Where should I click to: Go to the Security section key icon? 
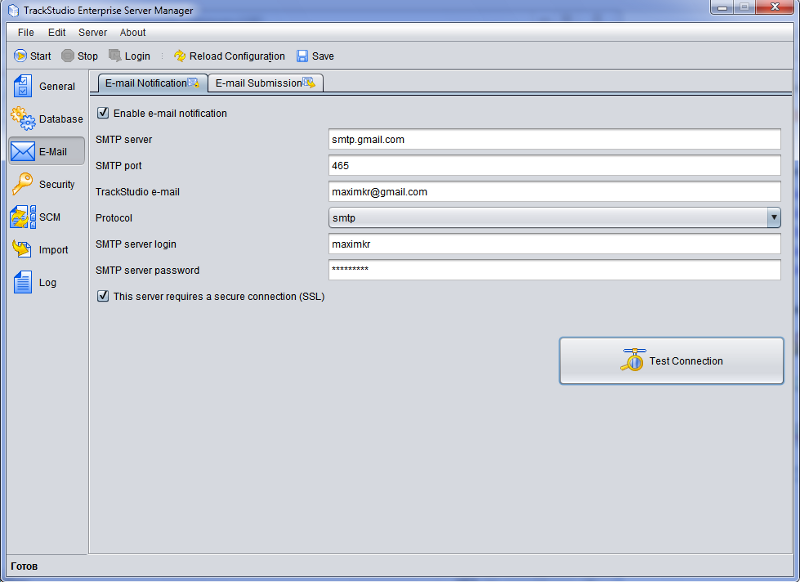click(x=23, y=184)
